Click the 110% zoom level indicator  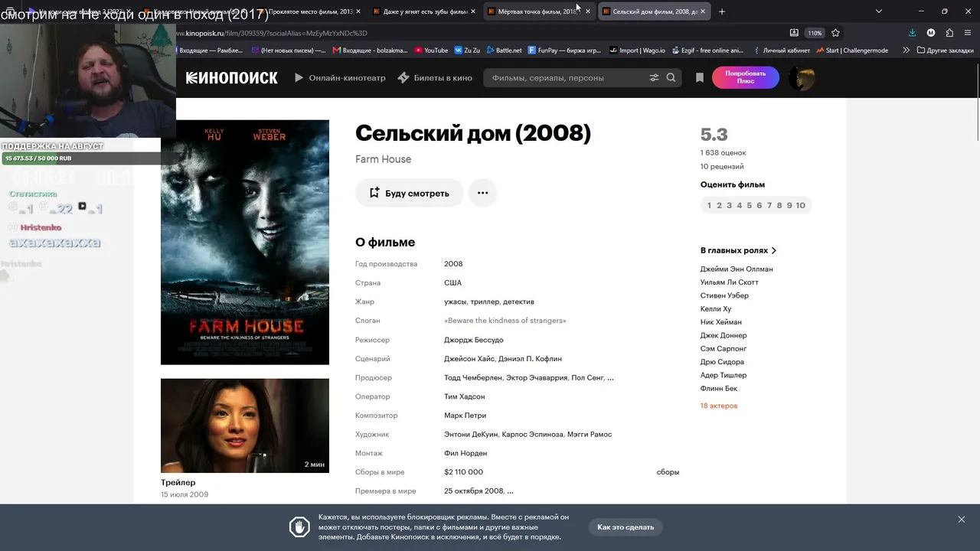click(x=815, y=33)
